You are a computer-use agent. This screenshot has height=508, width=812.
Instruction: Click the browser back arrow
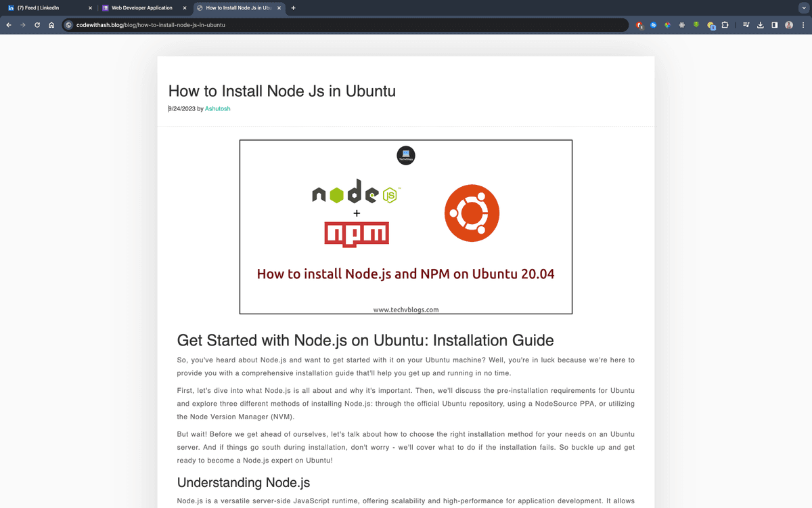[9, 25]
